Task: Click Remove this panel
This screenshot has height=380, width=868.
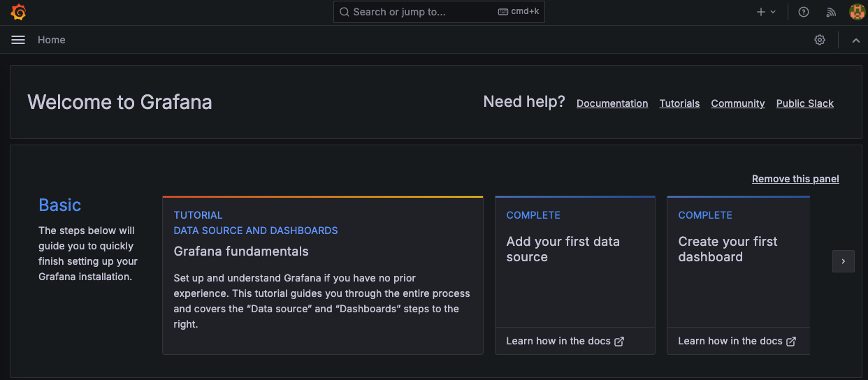Action: [x=795, y=179]
